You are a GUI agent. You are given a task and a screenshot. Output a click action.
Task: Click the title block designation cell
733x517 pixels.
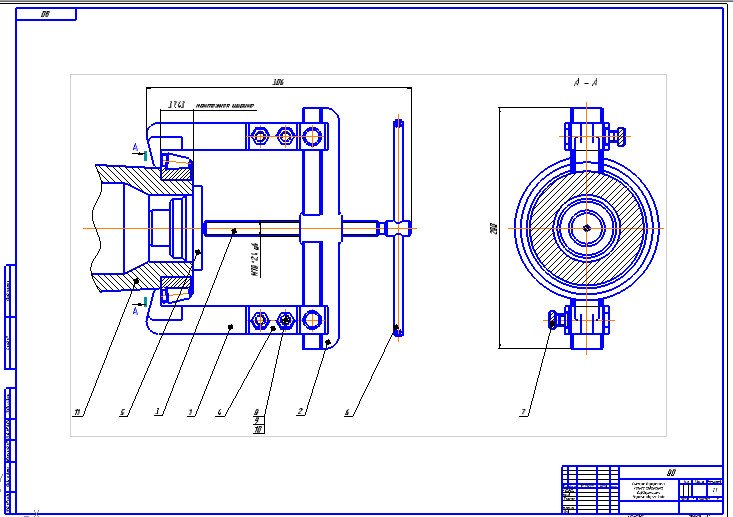tap(670, 473)
